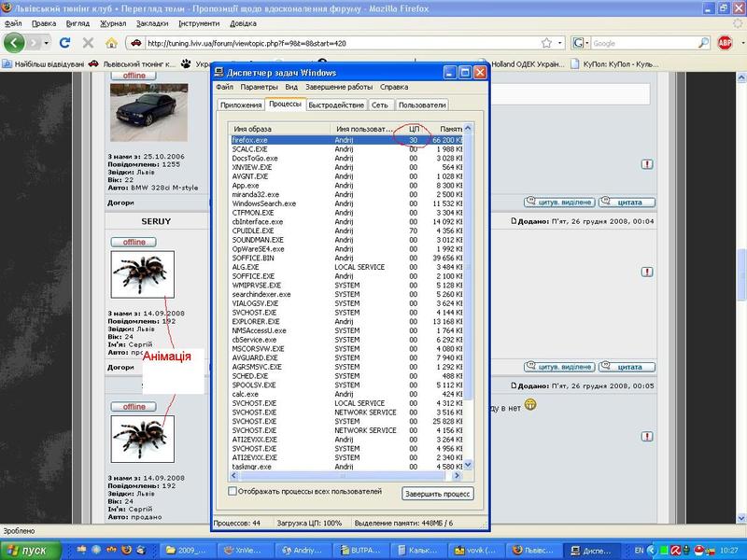Open the Firefox 'Закладки' menu
The height and width of the screenshot is (560, 747).
152,23
